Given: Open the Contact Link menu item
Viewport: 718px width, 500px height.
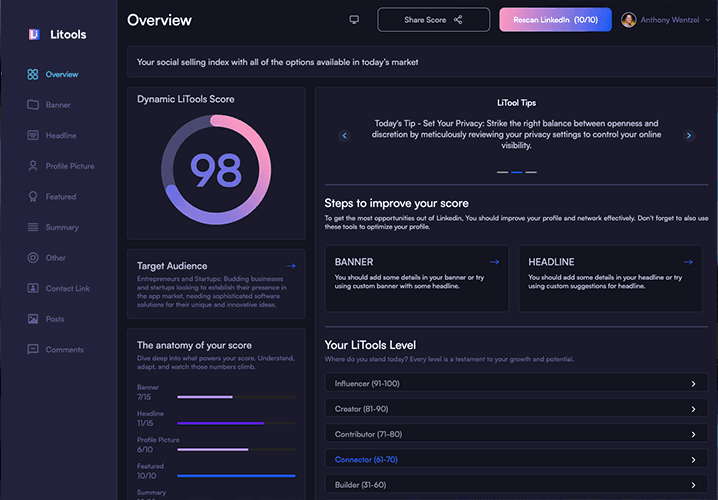Looking at the screenshot, I should (68, 288).
